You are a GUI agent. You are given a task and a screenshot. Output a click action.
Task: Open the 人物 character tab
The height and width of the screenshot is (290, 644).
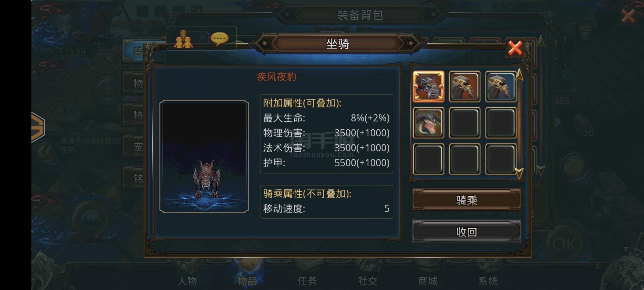tap(187, 281)
